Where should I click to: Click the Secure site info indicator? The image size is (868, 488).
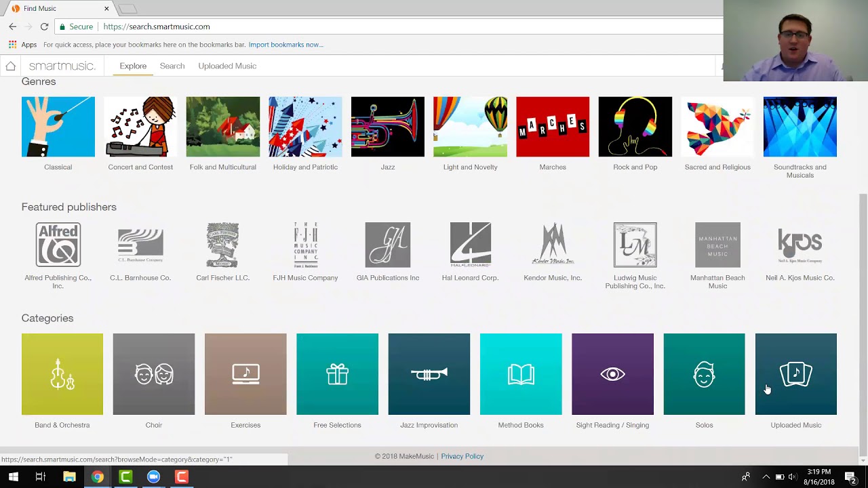point(76,26)
